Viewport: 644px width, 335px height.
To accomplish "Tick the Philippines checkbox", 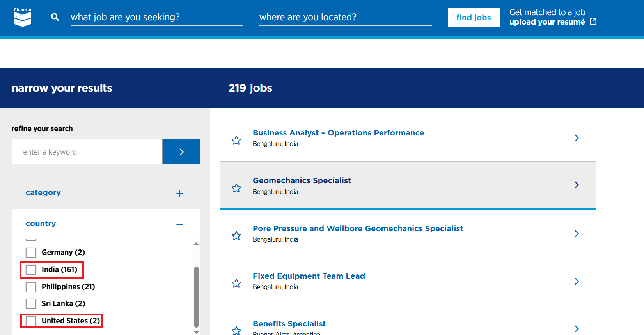I will point(31,287).
